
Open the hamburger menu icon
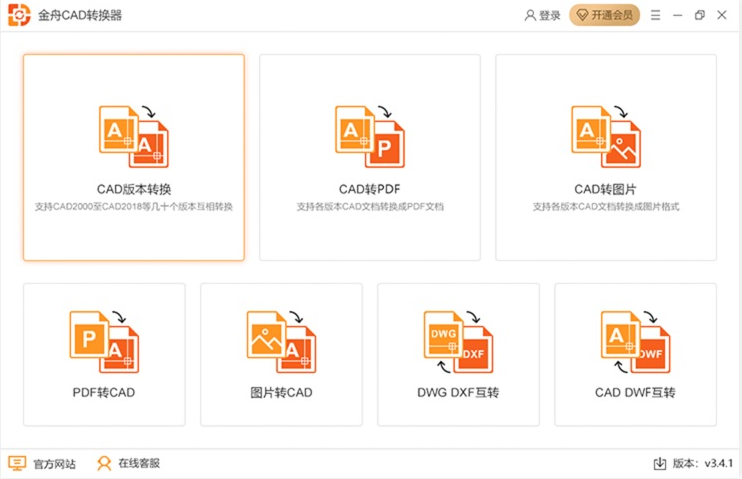click(x=655, y=16)
